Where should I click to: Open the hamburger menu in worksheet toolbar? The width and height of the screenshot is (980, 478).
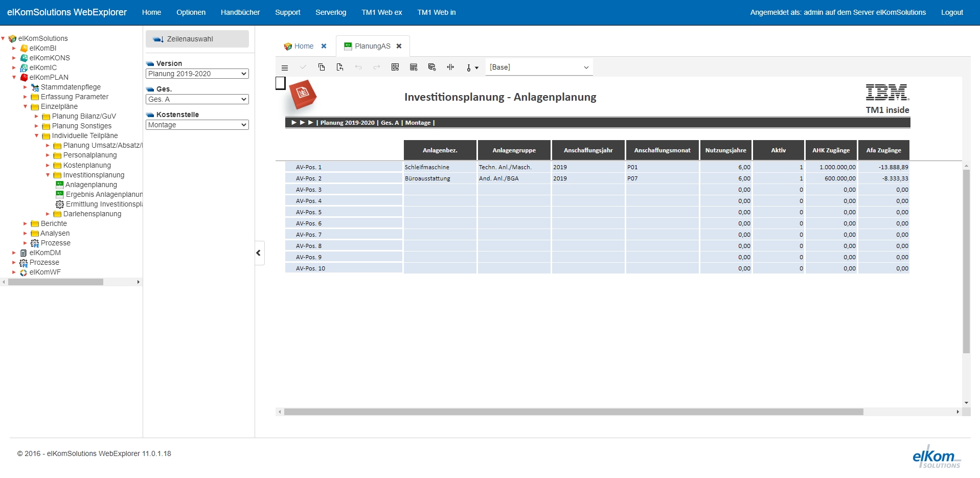285,67
